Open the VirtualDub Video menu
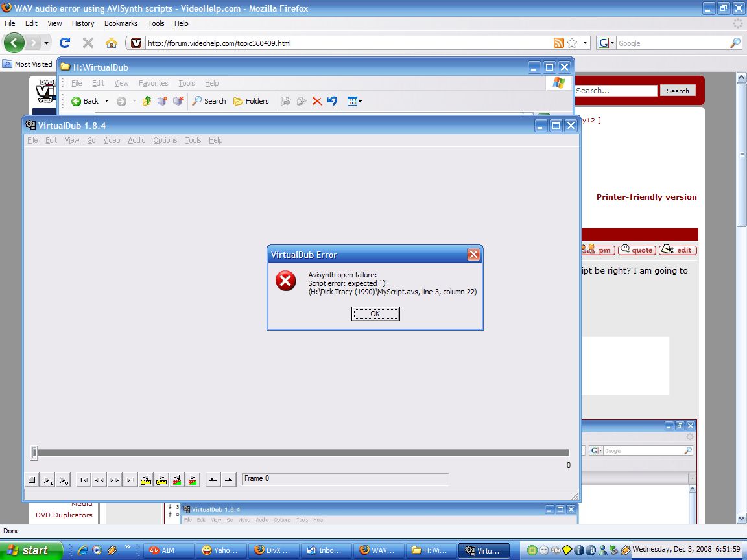The width and height of the screenshot is (747, 560). (x=112, y=140)
